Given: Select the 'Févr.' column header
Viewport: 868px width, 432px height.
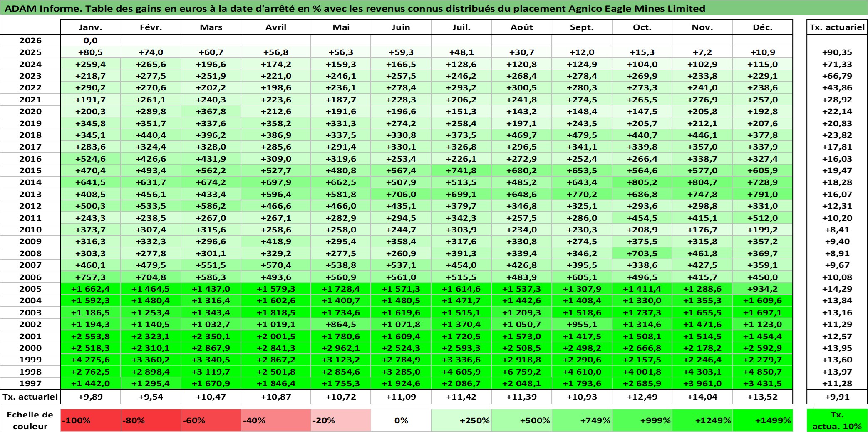Looking at the screenshot, I should click(x=151, y=27).
